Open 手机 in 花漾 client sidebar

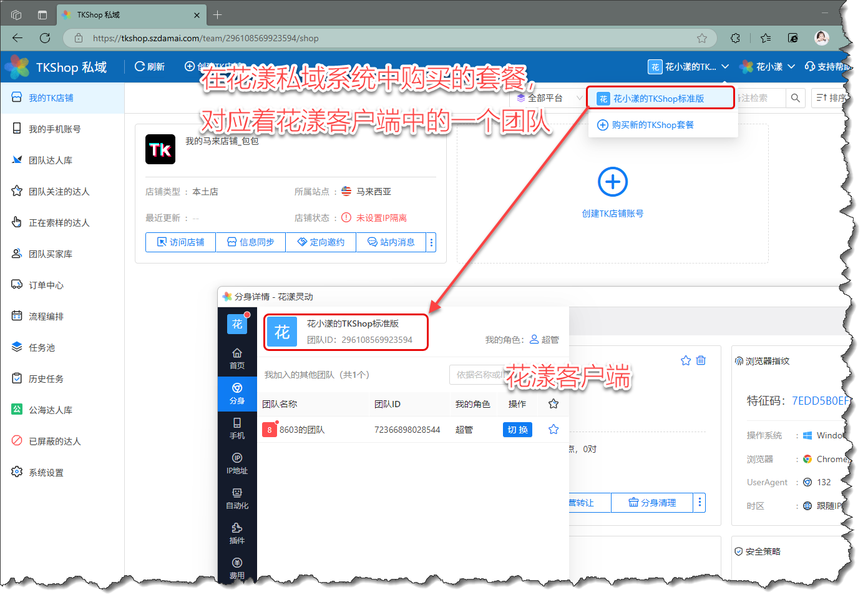(237, 428)
